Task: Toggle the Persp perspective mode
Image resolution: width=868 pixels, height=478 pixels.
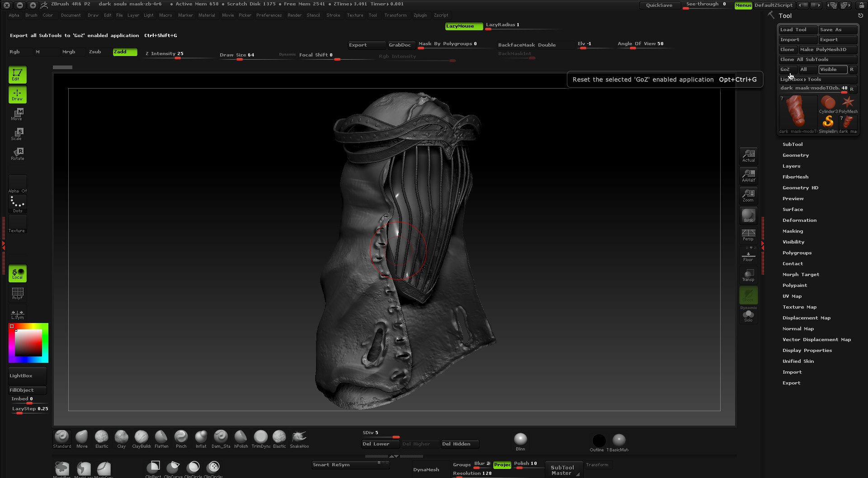Action: click(748, 234)
